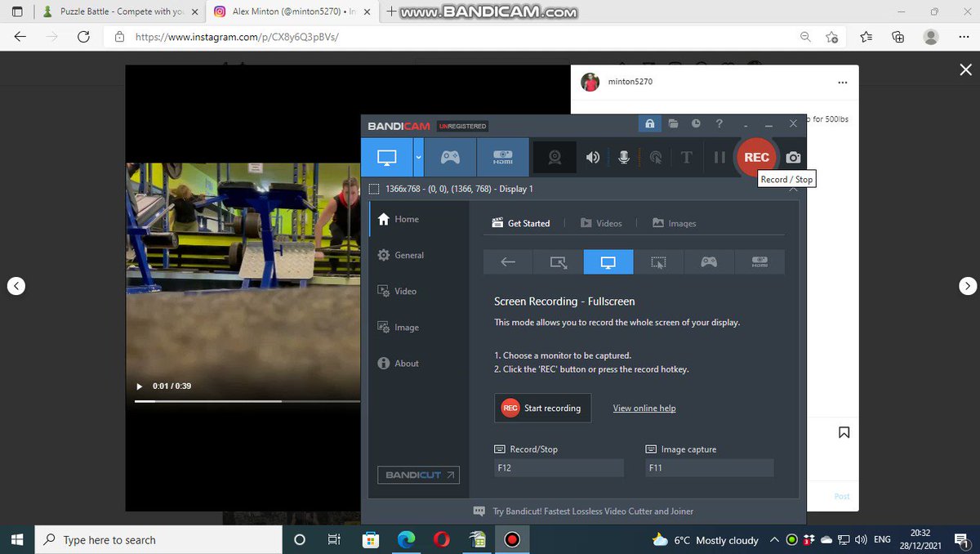Seek on the Instagram video progress bar

click(x=247, y=401)
